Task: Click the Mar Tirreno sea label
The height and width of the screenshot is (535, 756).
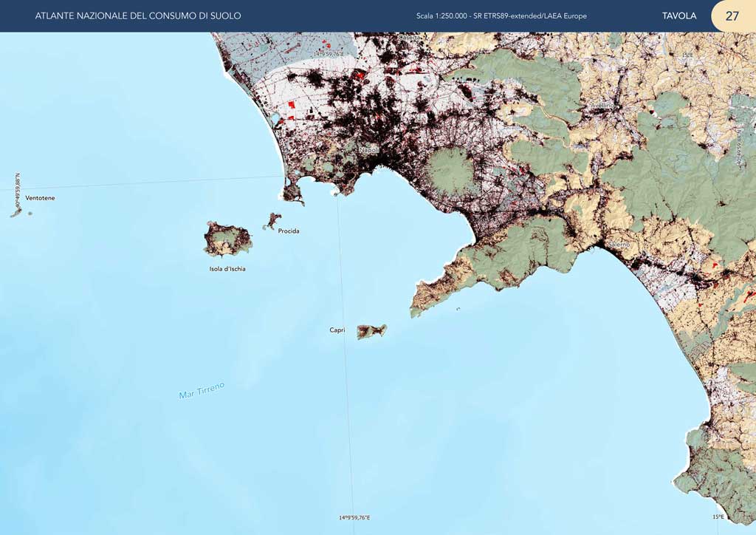Action: click(201, 390)
